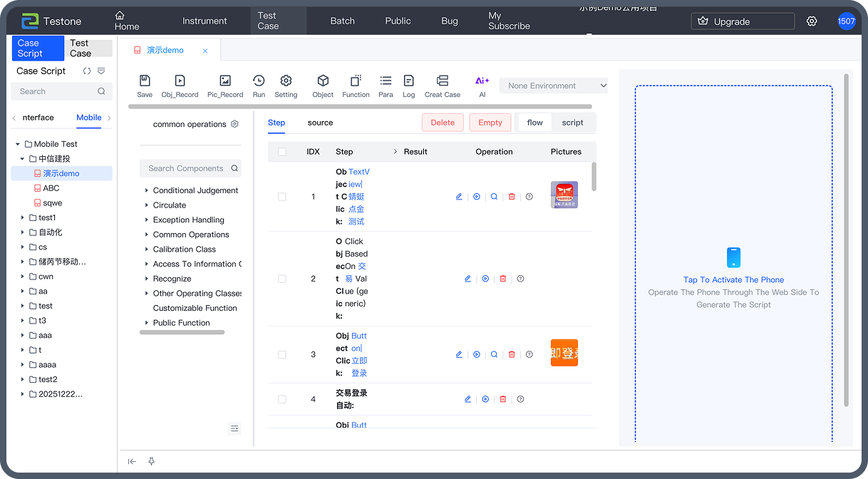The image size is (868, 479).
Task: Click the Save icon in toolbar
Action: tap(145, 81)
